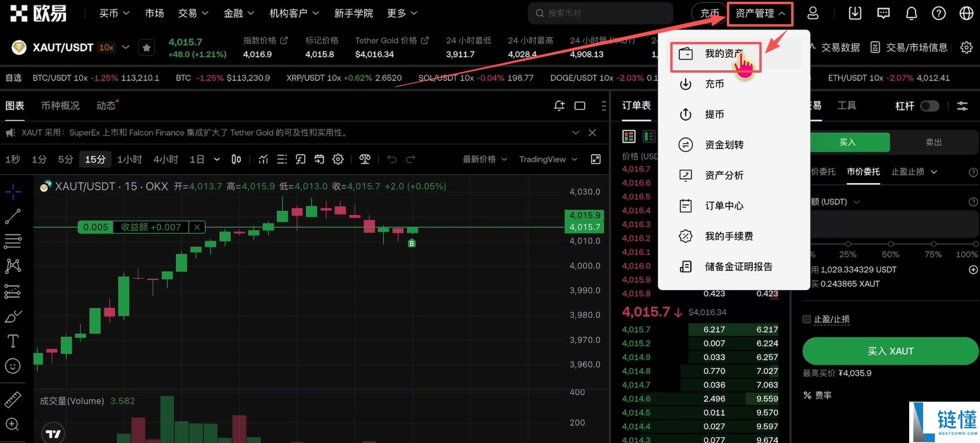Open page settings gear near 交易/市场信息

pyautogui.click(x=966, y=47)
